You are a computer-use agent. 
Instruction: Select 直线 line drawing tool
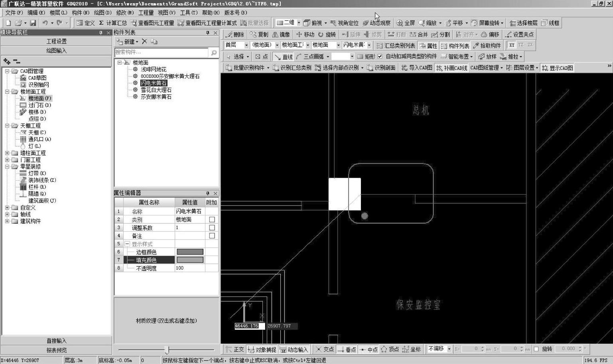click(x=284, y=57)
